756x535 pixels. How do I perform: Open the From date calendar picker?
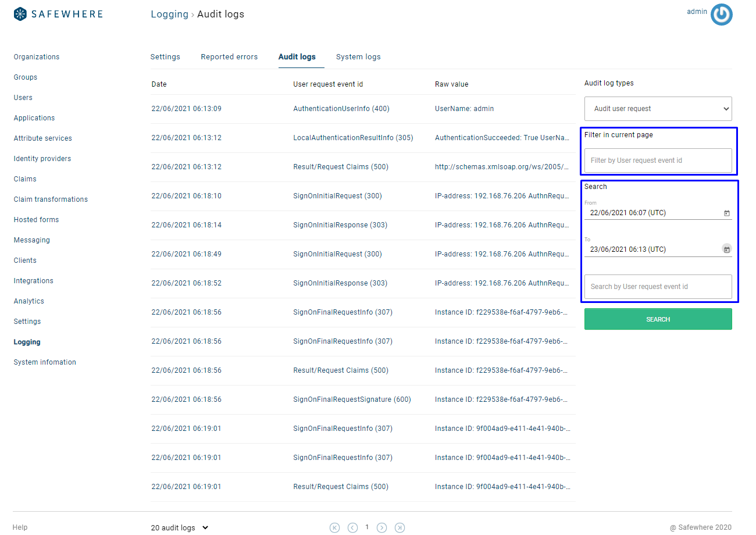726,213
